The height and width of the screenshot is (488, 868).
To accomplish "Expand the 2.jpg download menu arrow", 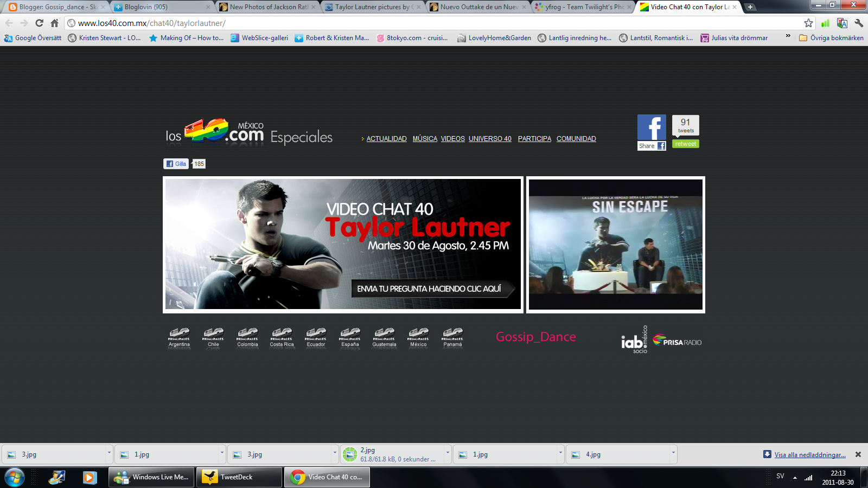I will (x=448, y=453).
